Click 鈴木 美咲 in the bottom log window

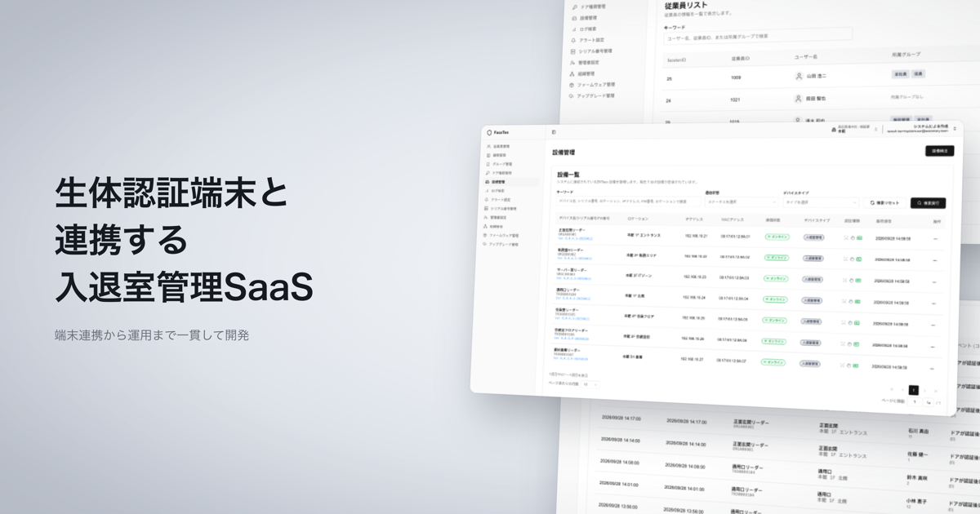(x=915, y=477)
